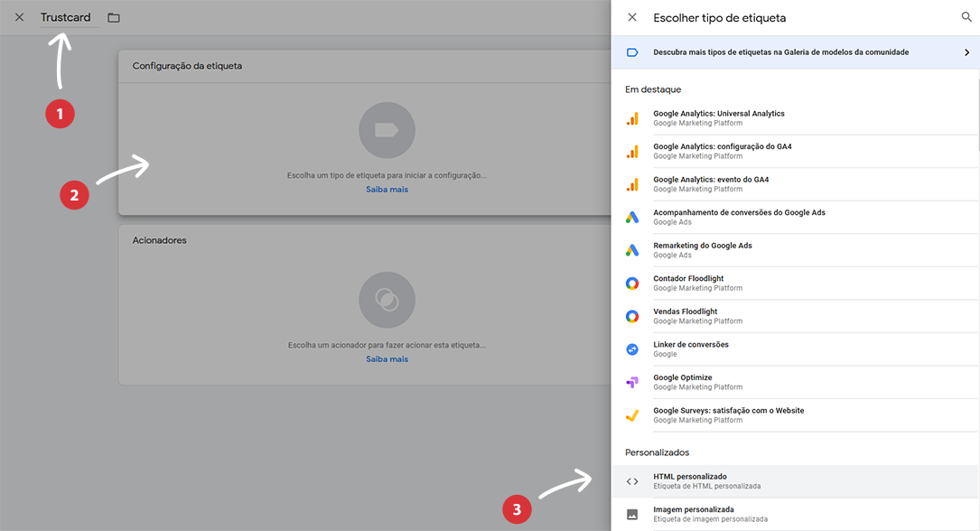Choose Google Optimize label
The width and height of the screenshot is (980, 531).
[683, 378]
